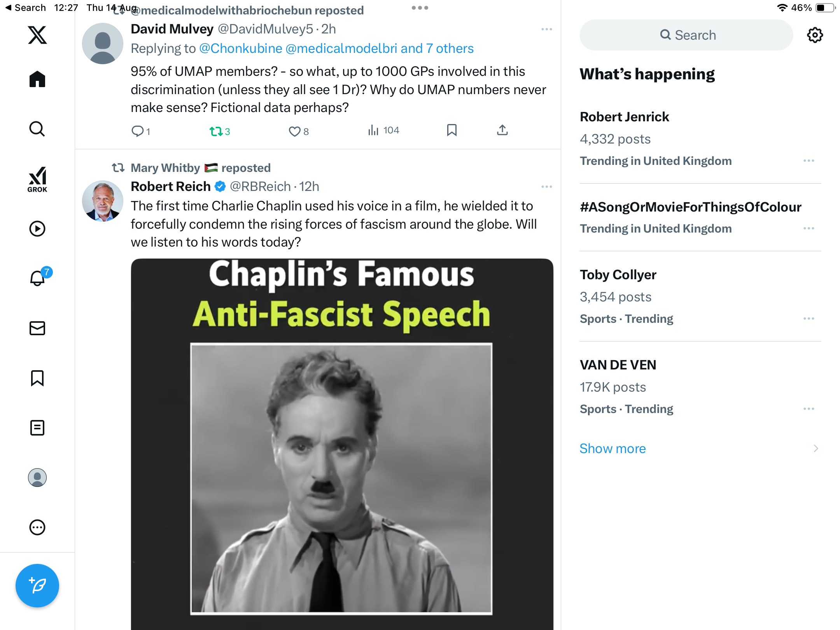Click the Search input field
840x630 pixels.
pos(686,35)
